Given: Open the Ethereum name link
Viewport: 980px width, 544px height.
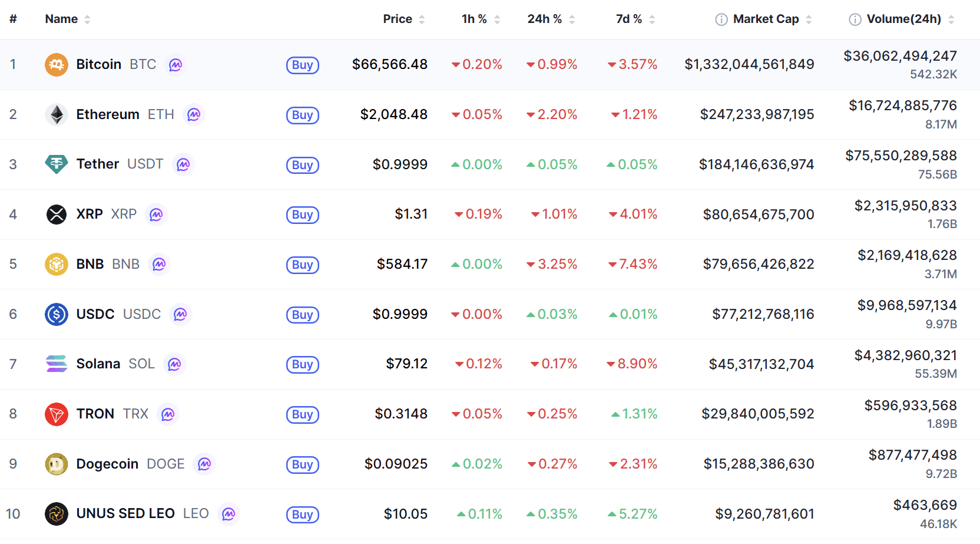Looking at the screenshot, I should (x=108, y=114).
